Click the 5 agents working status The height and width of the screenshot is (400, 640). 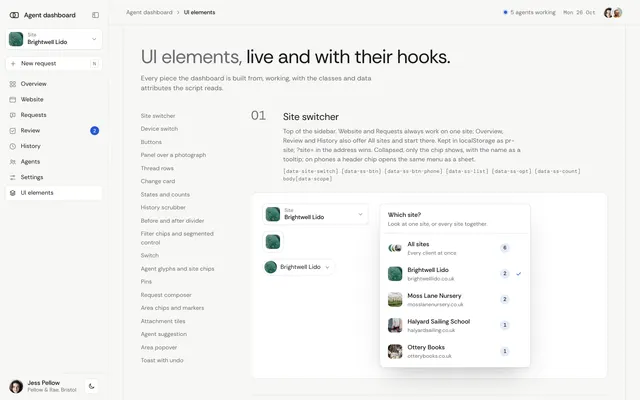click(529, 12)
